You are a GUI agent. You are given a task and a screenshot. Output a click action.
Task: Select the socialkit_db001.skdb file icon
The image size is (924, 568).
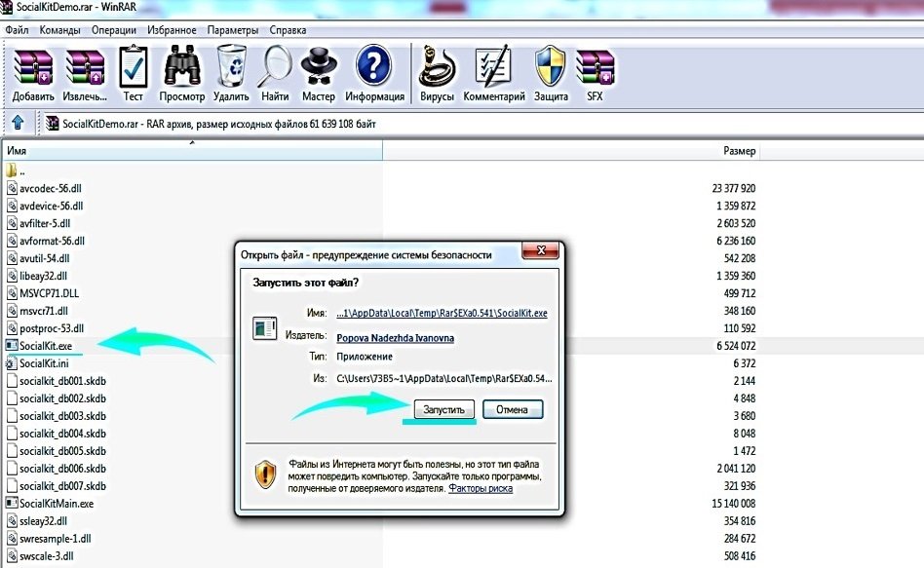[x=12, y=381]
